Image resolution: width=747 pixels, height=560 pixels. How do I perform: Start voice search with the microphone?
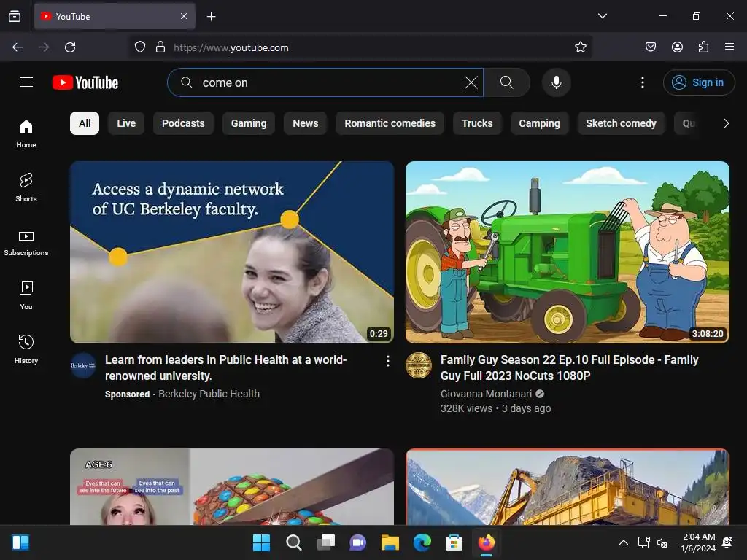[x=556, y=82]
